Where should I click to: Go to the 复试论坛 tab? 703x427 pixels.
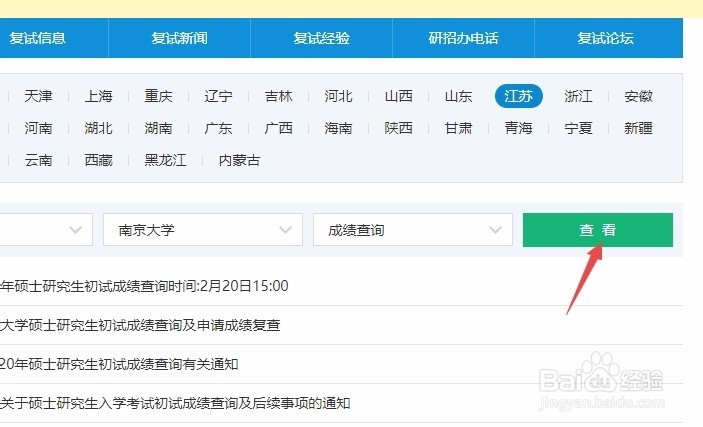(605, 38)
